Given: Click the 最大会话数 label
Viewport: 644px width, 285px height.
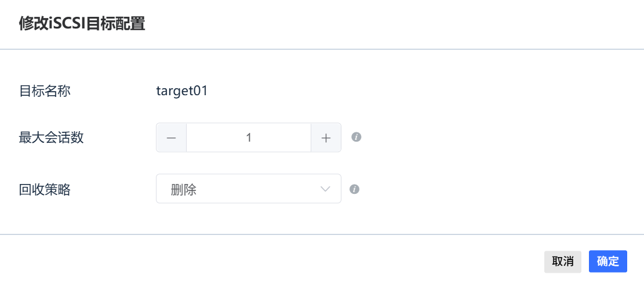Looking at the screenshot, I should (x=52, y=138).
